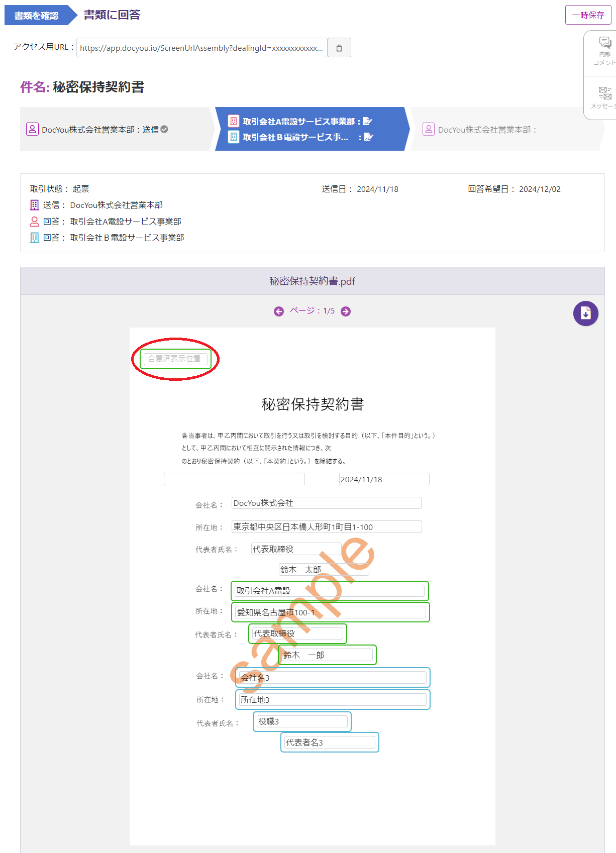Click building icon beside 取引会社B電設サービス事 step
This screenshot has height=853, width=616.
[x=234, y=137]
